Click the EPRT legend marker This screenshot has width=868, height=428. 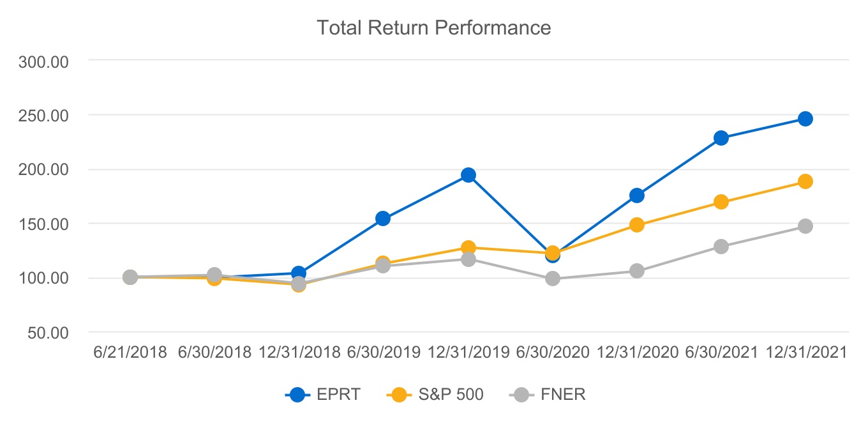pos(297,395)
